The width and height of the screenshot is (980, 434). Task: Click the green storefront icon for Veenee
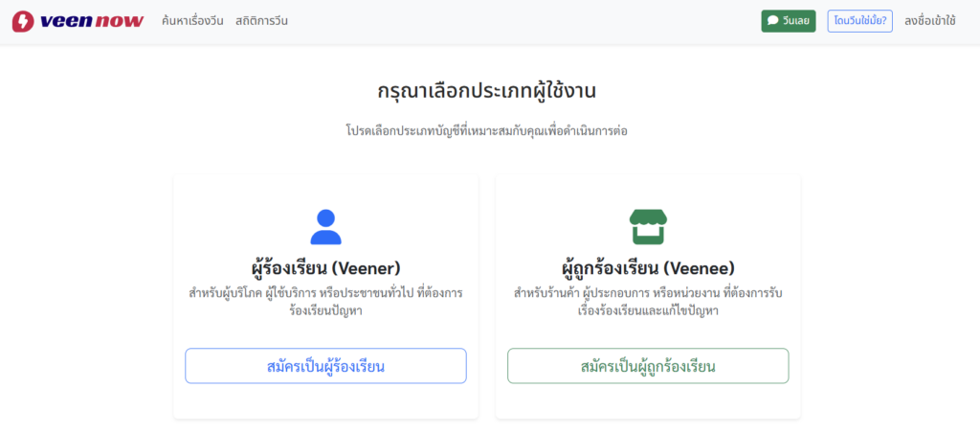point(648,227)
